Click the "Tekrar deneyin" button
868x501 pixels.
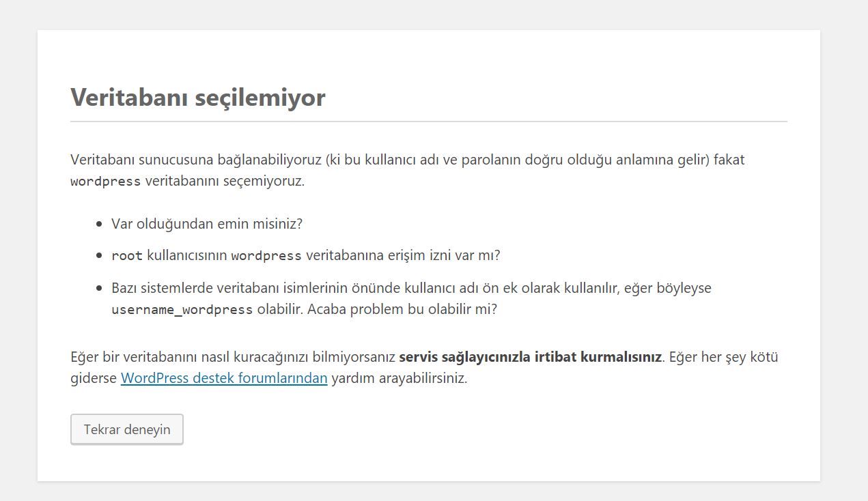(x=127, y=429)
